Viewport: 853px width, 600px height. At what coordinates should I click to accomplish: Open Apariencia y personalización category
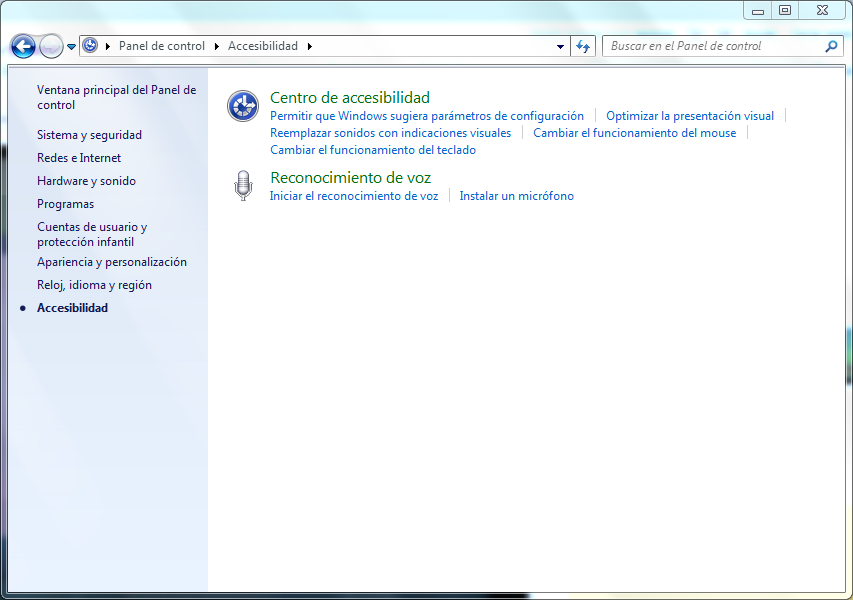click(112, 262)
